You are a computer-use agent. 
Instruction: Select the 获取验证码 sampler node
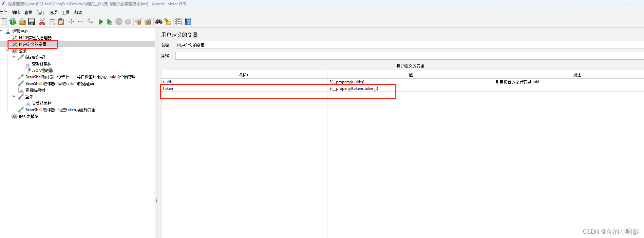pyautogui.click(x=35, y=57)
